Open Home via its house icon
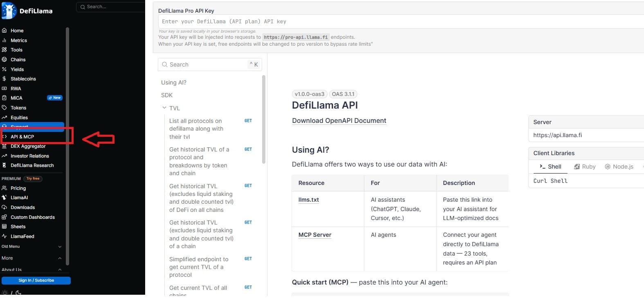Viewport: 644px width, 298px height. point(4,31)
